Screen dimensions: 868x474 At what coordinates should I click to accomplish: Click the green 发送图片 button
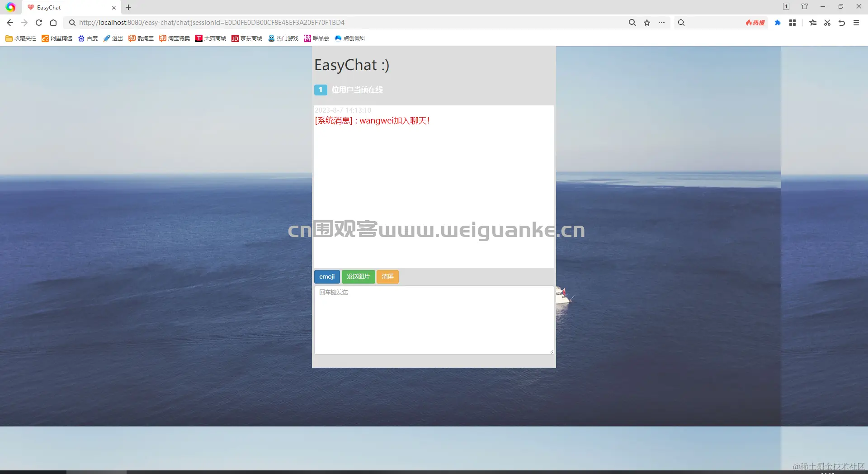(358, 277)
